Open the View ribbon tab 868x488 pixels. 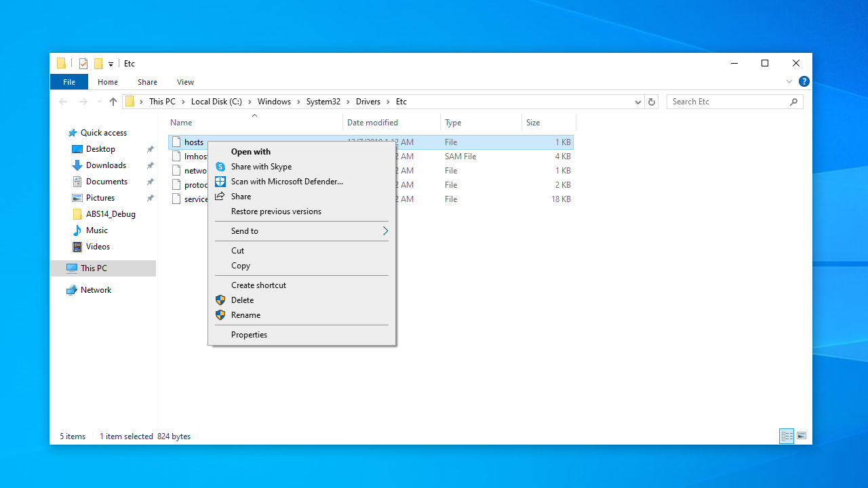click(x=185, y=82)
